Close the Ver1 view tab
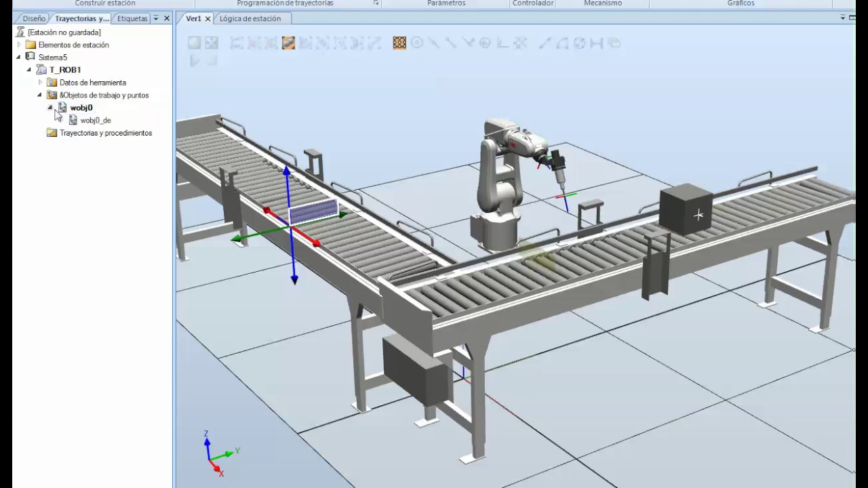This screenshot has height=488, width=868. (208, 18)
